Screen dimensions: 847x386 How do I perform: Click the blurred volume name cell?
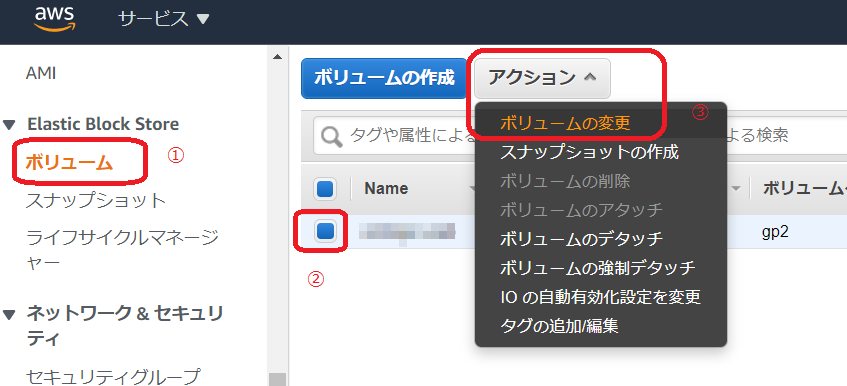[x=408, y=232]
